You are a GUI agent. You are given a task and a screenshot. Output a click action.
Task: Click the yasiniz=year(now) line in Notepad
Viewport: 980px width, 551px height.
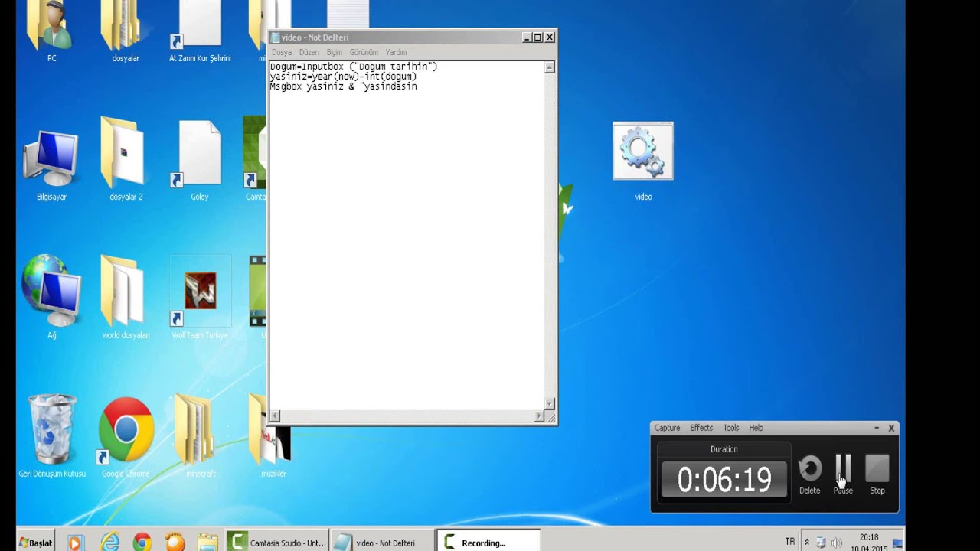coord(343,77)
